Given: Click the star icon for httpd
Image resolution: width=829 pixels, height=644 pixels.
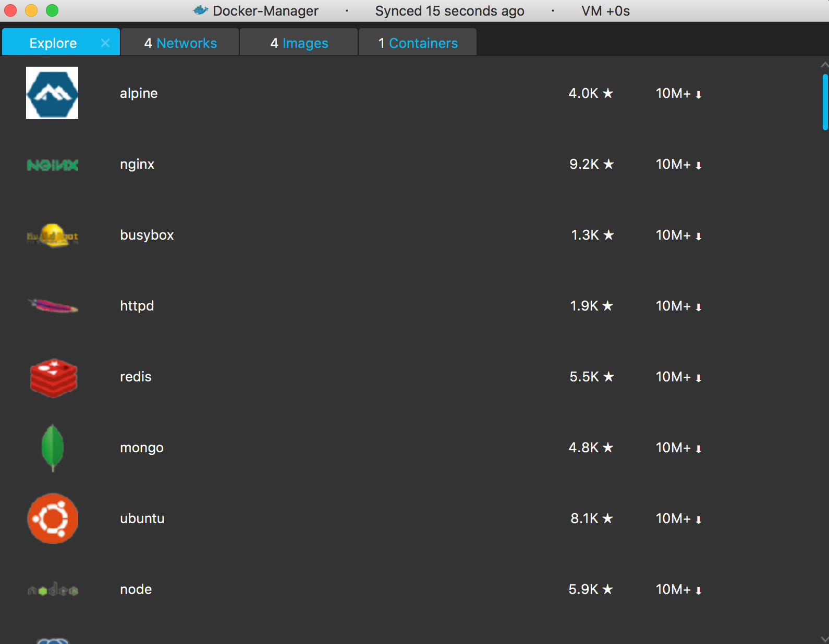Looking at the screenshot, I should [607, 306].
